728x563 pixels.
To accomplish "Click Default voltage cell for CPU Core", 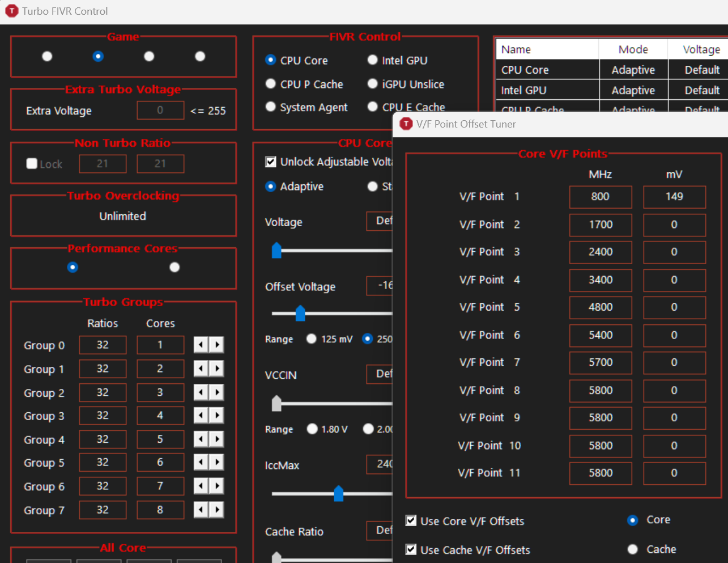I will point(699,70).
